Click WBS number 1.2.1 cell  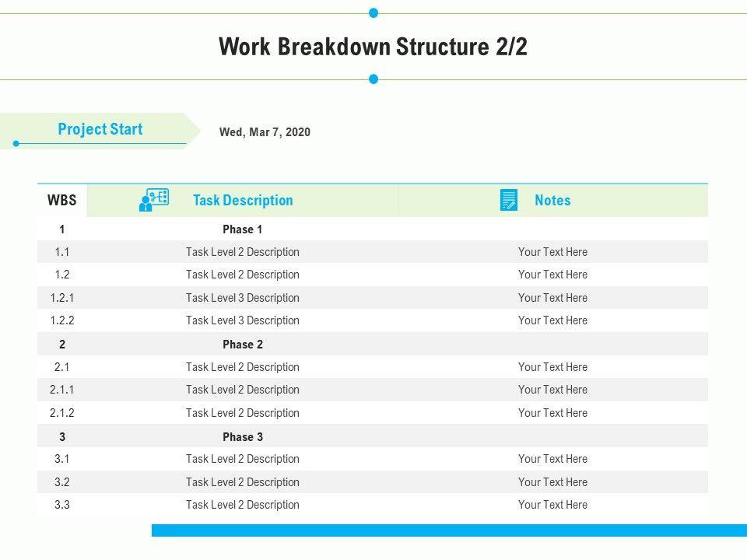pos(62,298)
